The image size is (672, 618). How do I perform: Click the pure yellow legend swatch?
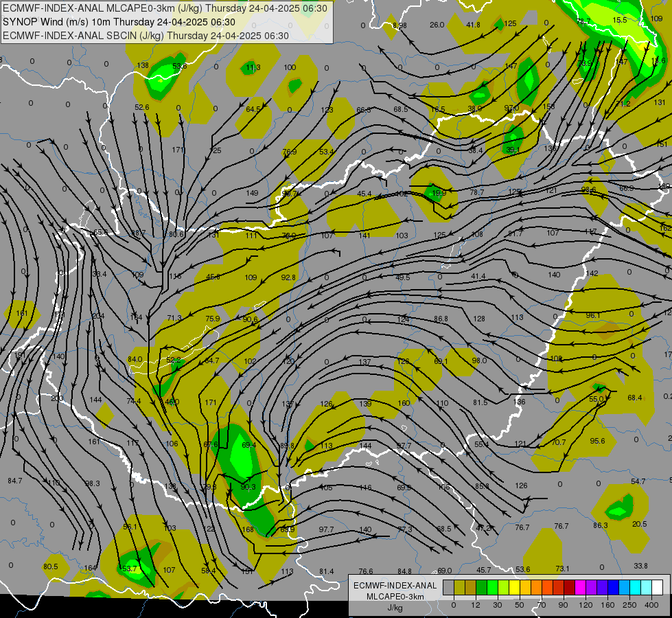[514, 587]
